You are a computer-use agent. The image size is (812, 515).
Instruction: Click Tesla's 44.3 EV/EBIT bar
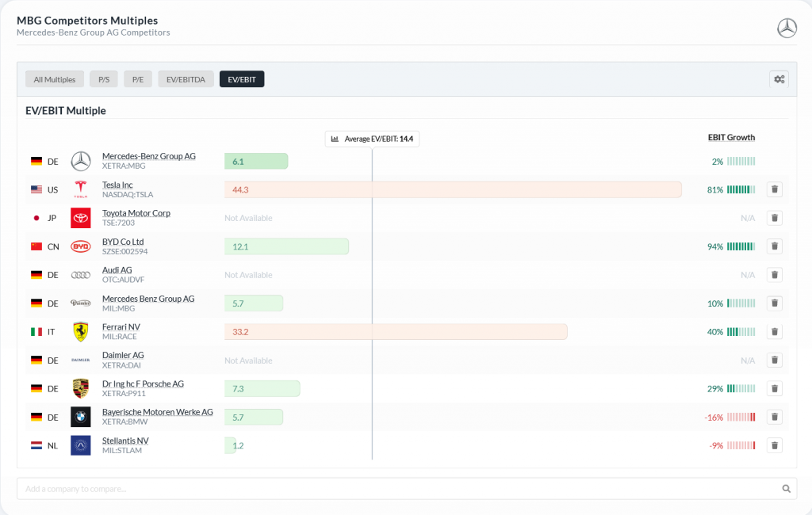(453, 189)
